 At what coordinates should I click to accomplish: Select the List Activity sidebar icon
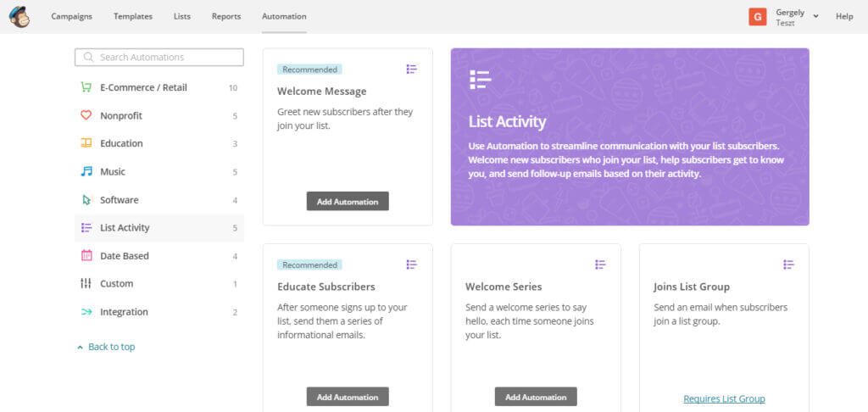[x=86, y=227]
